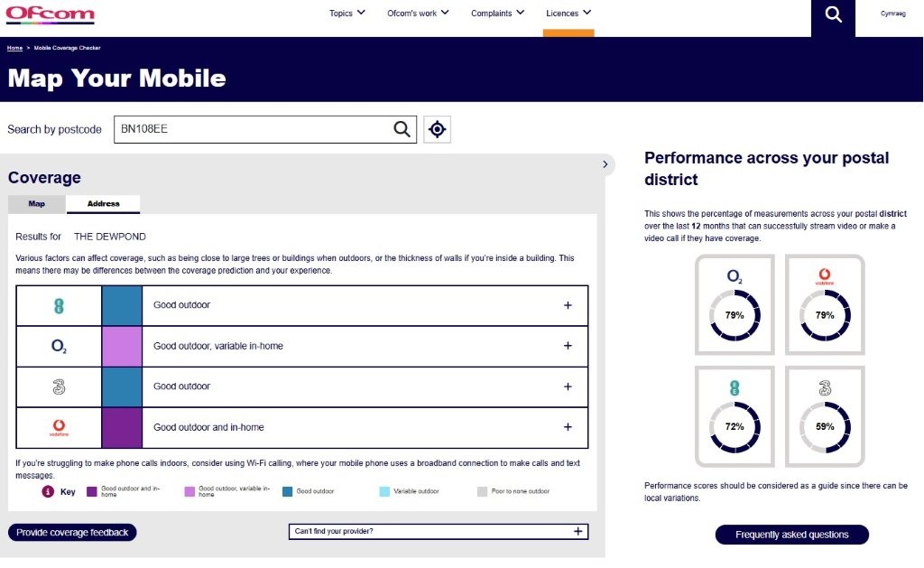The width and height of the screenshot is (924, 568).
Task: Click the O2 logo in coverage table
Action: coord(59,347)
